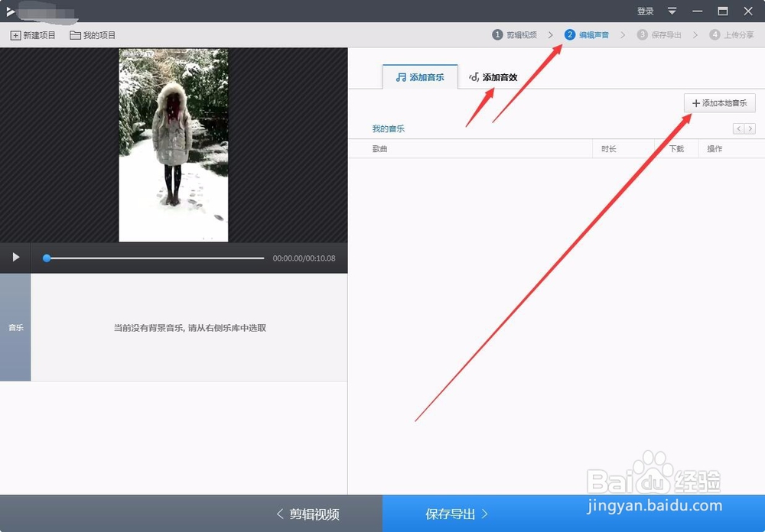
Task: Open the 登录 login link
Action: point(645,11)
